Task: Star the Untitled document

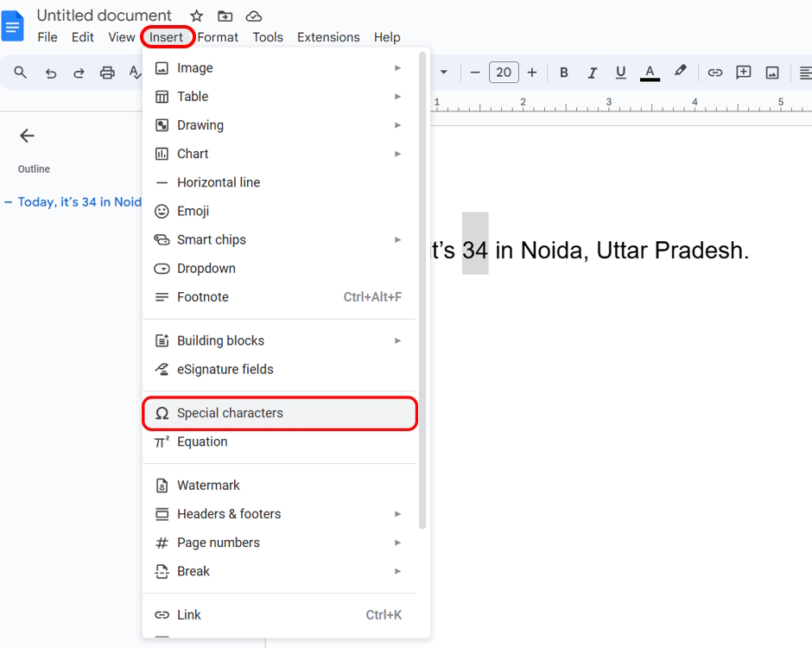Action: tap(197, 16)
